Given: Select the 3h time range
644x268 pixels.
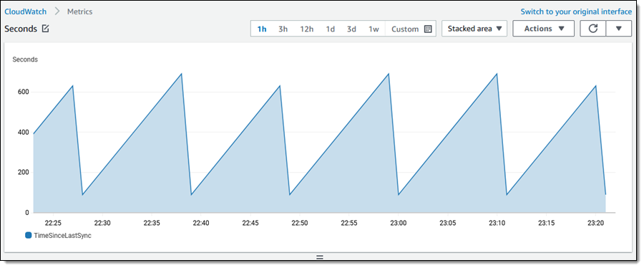Looking at the screenshot, I should tap(283, 29).
